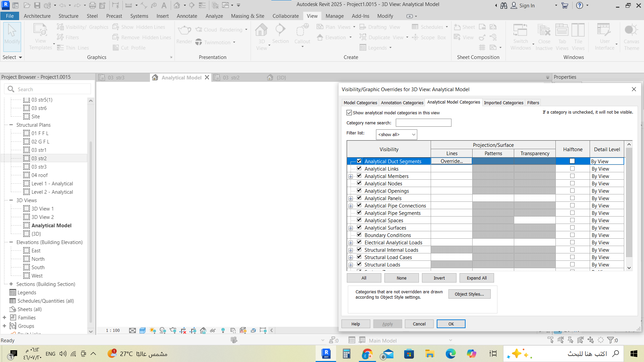Expand the Analytical Surfaces category

[x=351, y=228]
